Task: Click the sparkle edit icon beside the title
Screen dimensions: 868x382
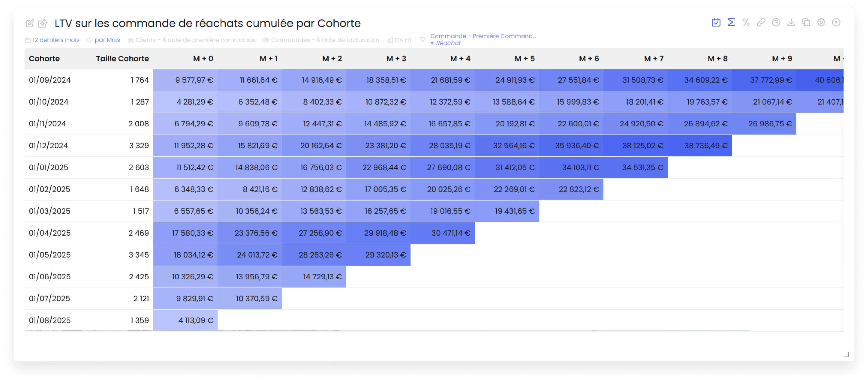Action: tap(42, 23)
